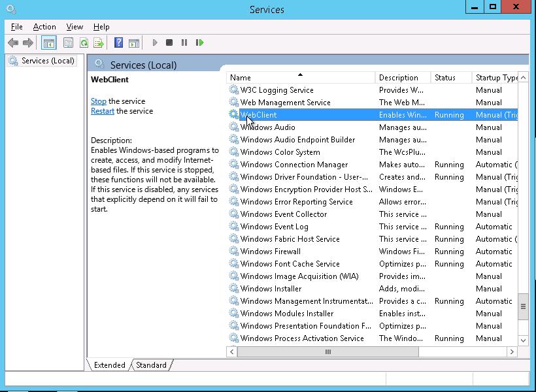Viewport: 536px width, 392px height.
Task: Click the Stop the service link
Action: 99,101
